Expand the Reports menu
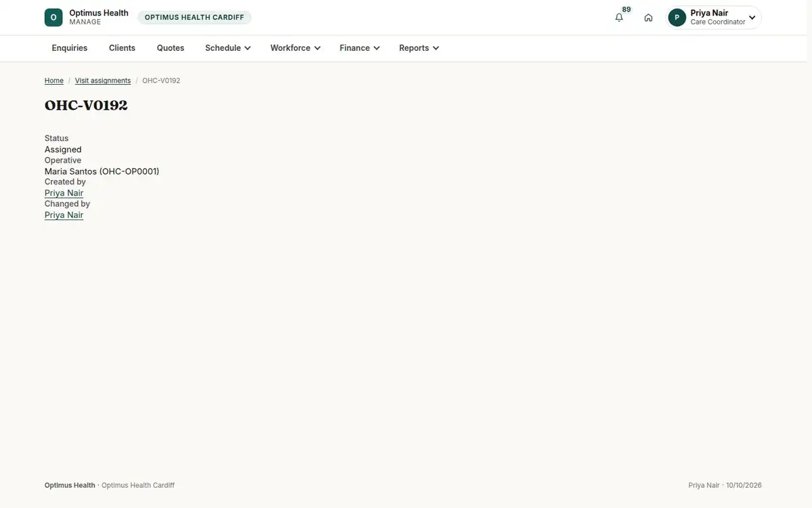The height and width of the screenshot is (508, 812). pyautogui.click(x=419, y=48)
